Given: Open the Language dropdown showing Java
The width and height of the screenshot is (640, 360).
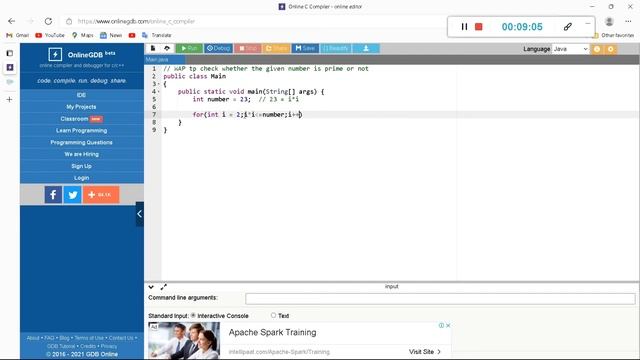Looking at the screenshot, I should pyautogui.click(x=570, y=49).
